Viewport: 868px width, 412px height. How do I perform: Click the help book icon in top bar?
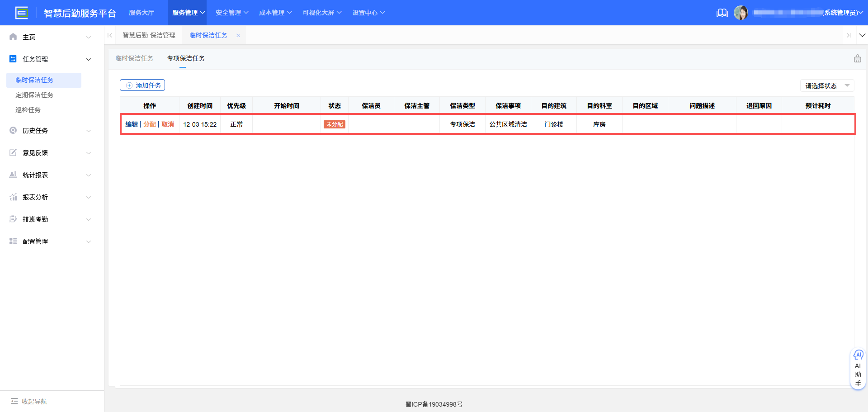click(x=722, y=13)
